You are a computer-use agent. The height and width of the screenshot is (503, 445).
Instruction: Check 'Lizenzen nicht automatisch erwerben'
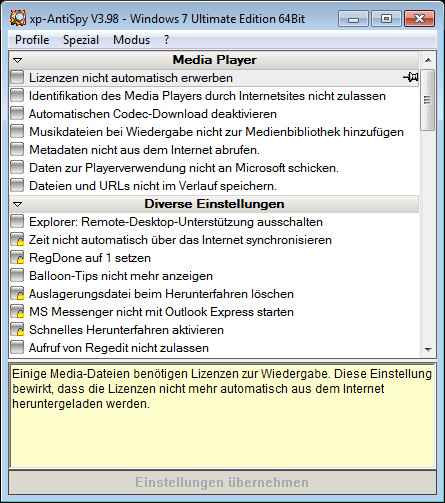point(17,77)
